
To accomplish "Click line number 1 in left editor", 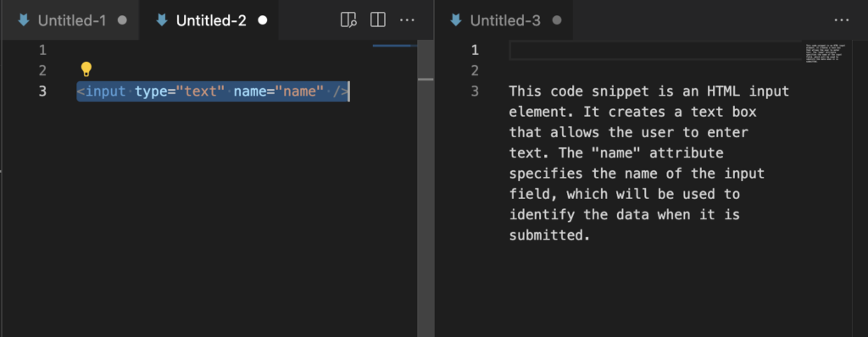I will point(42,50).
